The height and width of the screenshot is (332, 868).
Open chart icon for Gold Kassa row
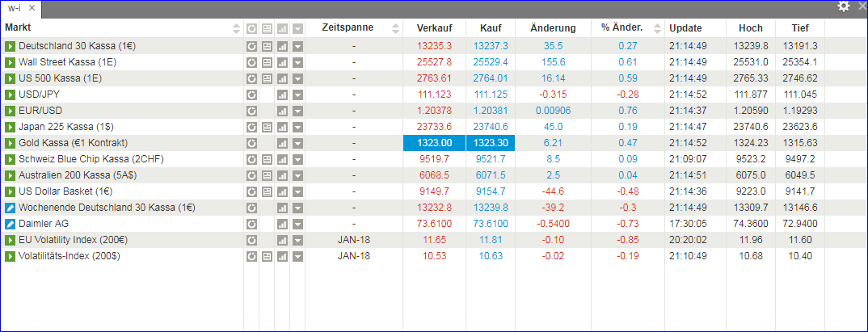click(282, 143)
